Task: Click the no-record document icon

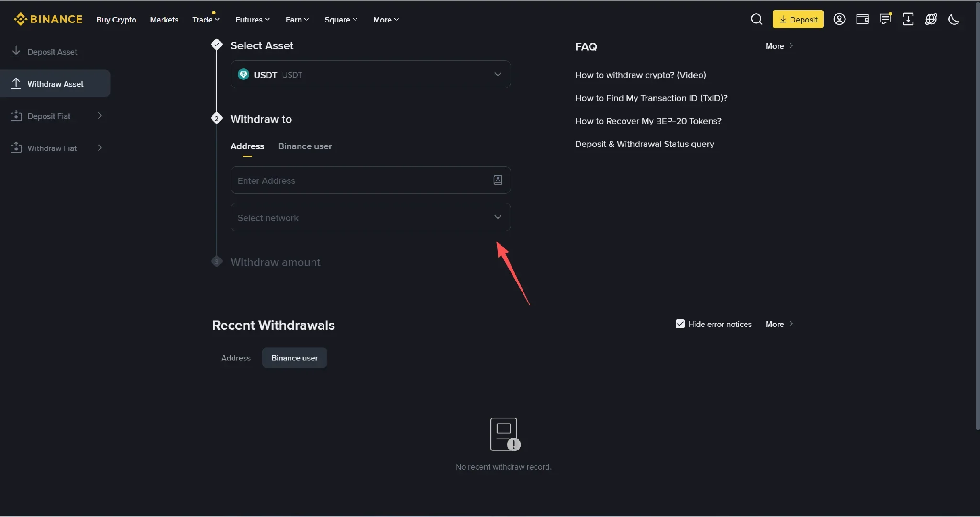Action: tap(505, 434)
